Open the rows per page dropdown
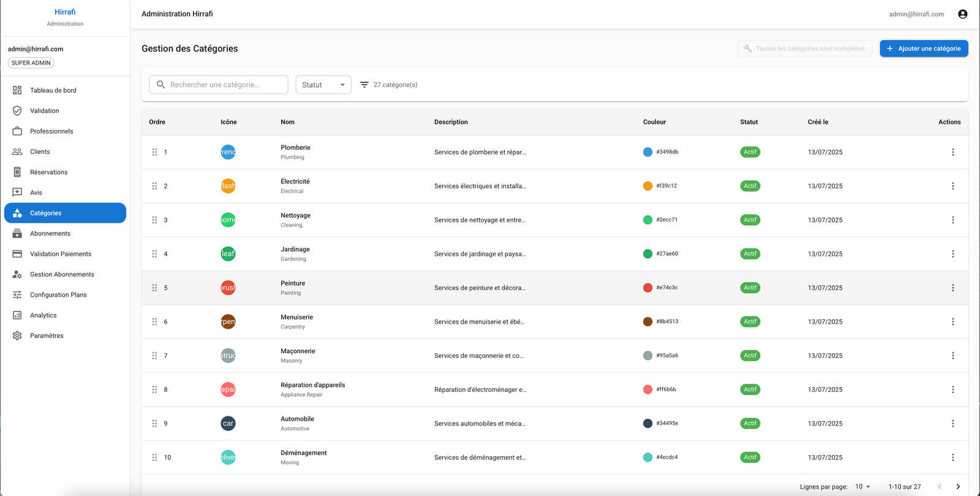This screenshot has width=980, height=496. click(862, 487)
